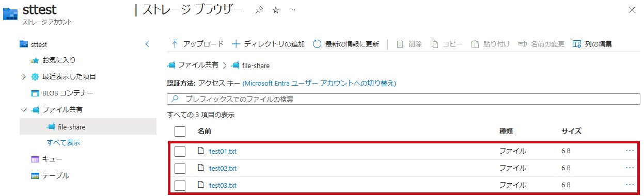Collapse the navigation pane chevron
Screen dimensions: 644x196
tap(147, 44)
